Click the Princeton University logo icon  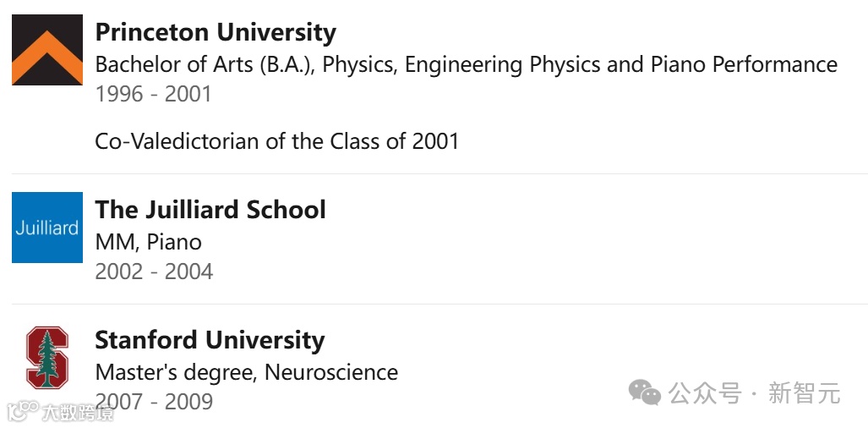coord(47,50)
